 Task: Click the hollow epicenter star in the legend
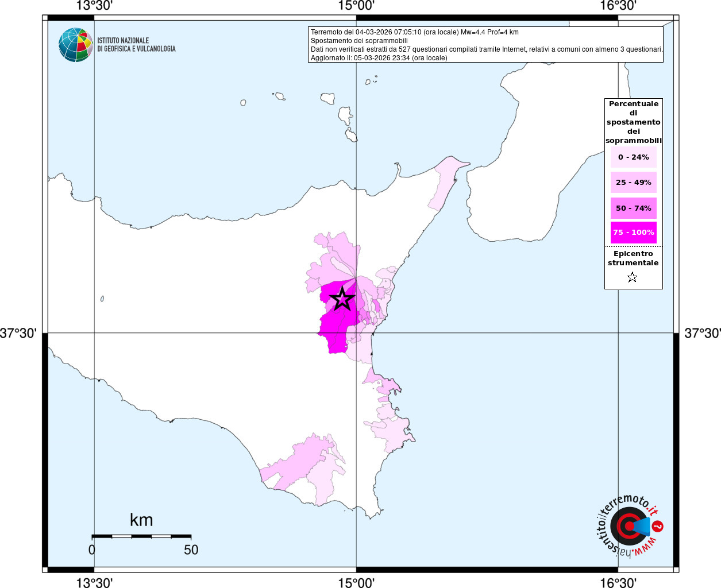pos(633,278)
